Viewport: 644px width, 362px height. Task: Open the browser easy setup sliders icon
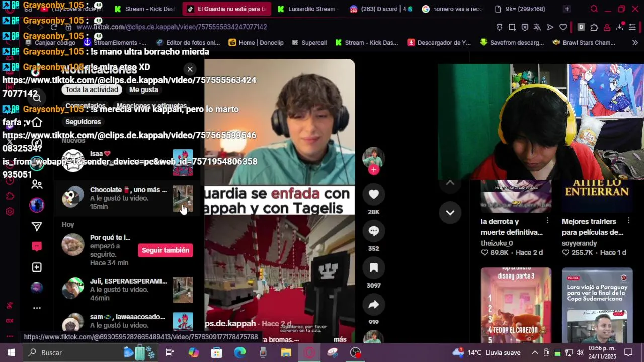[633, 27]
